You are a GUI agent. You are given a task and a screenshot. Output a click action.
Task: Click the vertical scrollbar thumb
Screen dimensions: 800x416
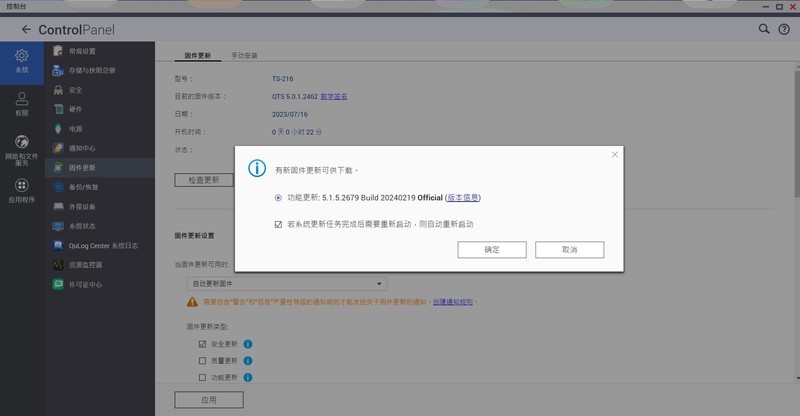coord(797,133)
